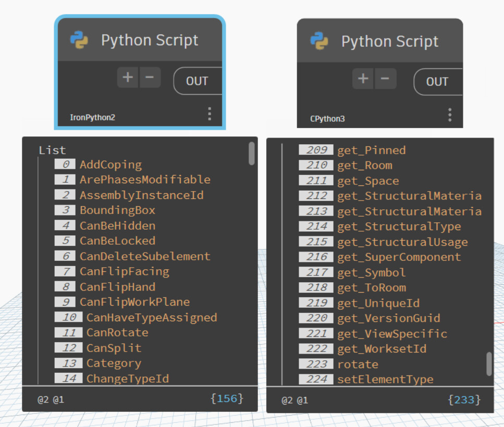Remove input port on CPython3 node
The height and width of the screenshot is (427, 504).
[385, 79]
